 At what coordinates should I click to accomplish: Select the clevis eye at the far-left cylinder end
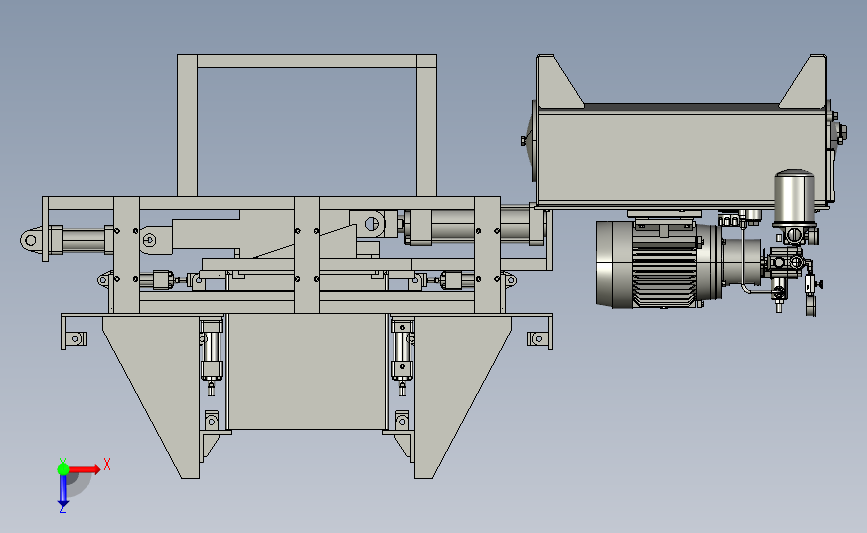(31, 240)
